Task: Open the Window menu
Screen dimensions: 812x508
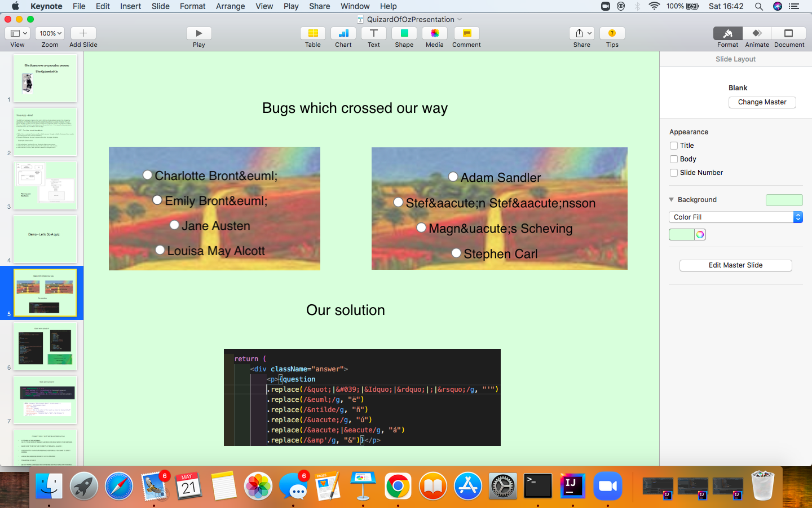Action: click(x=355, y=6)
